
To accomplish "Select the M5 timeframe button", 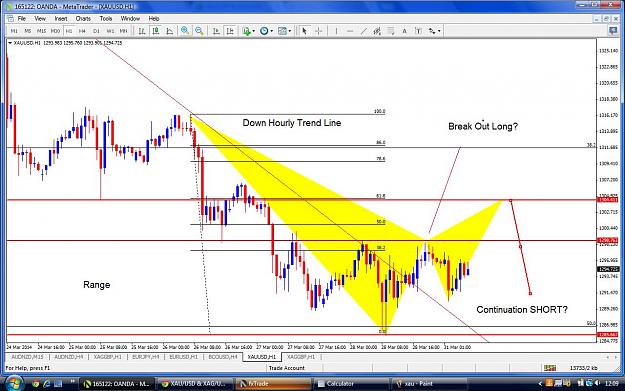I will click(x=28, y=31).
